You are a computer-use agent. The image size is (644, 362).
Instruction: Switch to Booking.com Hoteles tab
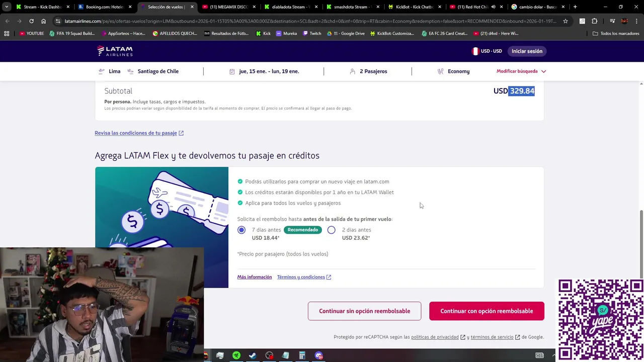click(x=105, y=7)
